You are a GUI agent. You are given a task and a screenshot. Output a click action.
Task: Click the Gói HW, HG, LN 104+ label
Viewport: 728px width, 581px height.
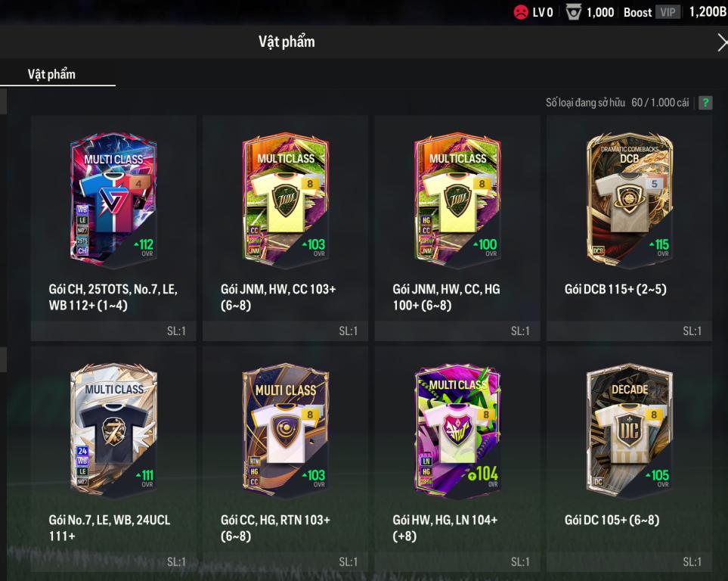tap(445, 527)
